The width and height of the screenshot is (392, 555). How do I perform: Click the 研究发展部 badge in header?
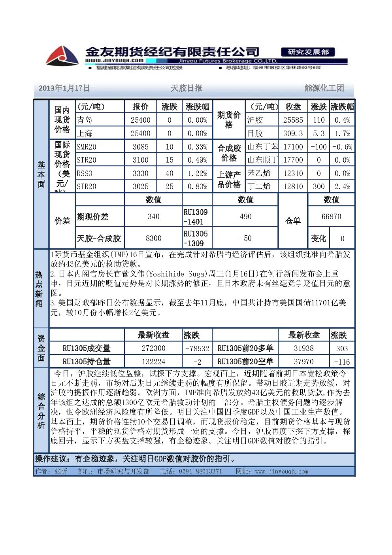click(x=308, y=52)
